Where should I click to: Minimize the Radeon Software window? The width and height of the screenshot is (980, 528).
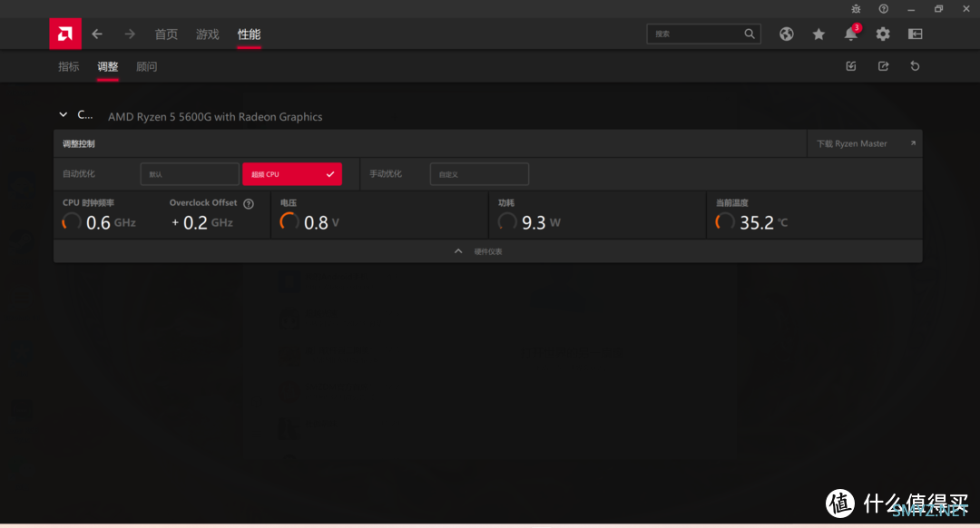click(x=911, y=9)
